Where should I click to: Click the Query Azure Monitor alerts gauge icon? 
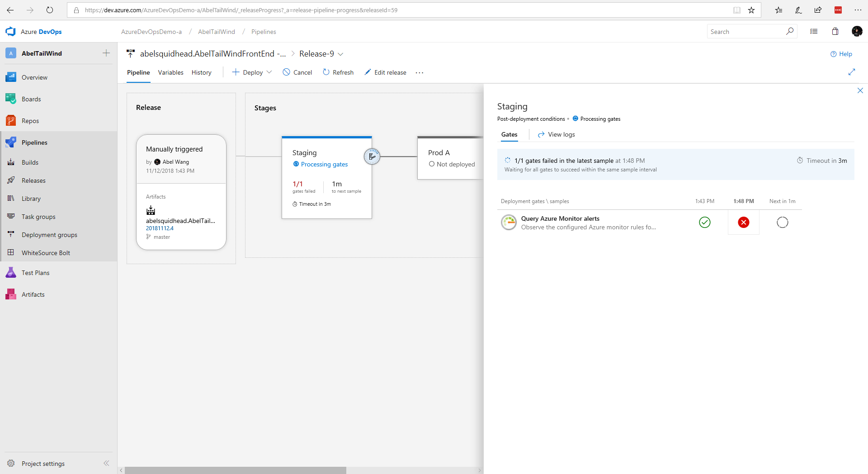click(x=509, y=223)
